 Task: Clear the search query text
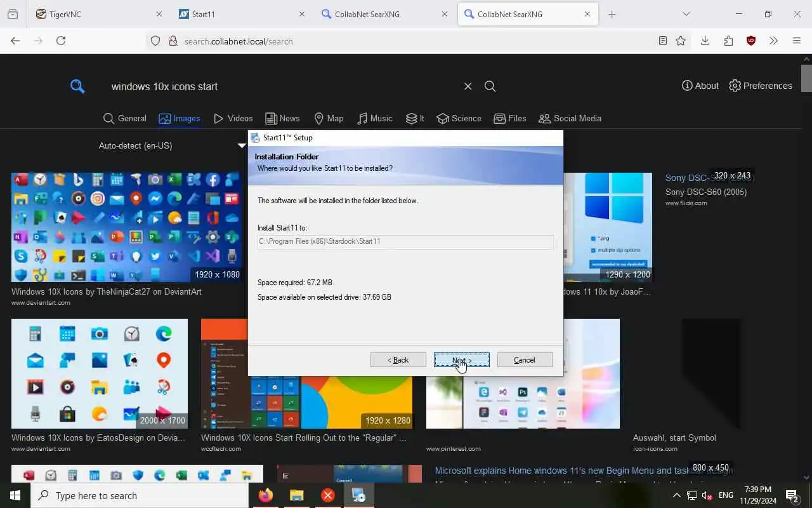coord(468,86)
